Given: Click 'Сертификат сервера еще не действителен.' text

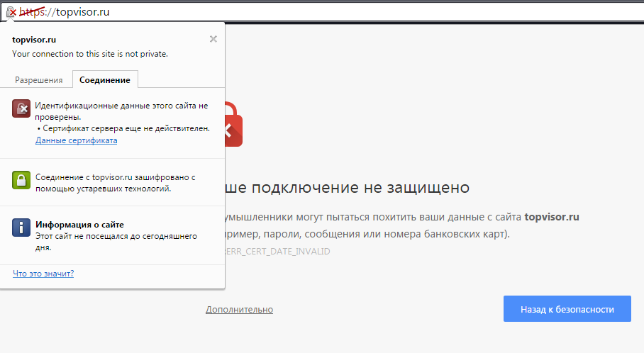Looking at the screenshot, I should (126, 128).
